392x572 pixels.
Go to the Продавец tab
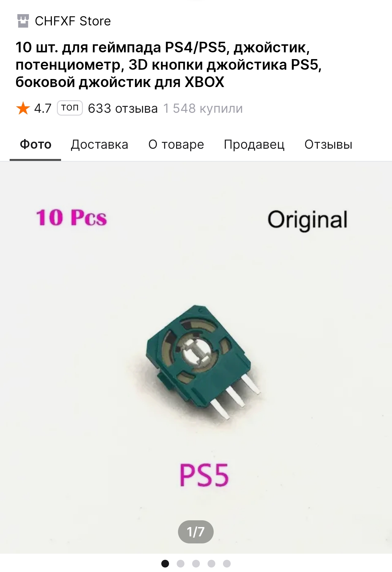254,145
